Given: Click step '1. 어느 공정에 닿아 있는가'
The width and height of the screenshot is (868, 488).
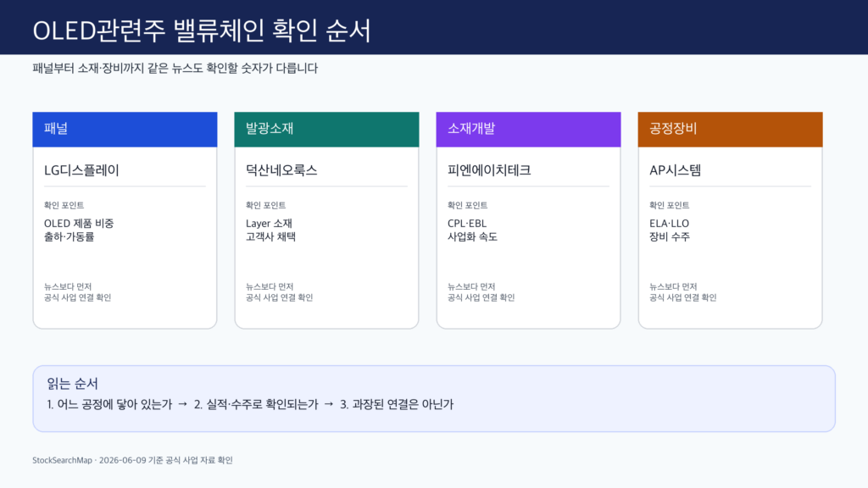Looking at the screenshot, I should click(x=109, y=404).
